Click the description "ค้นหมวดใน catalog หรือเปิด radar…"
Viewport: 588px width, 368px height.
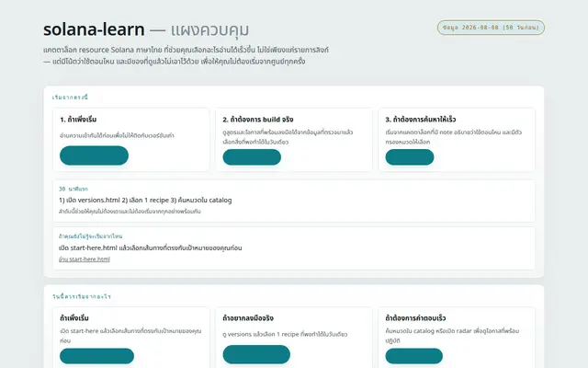(x=452, y=336)
